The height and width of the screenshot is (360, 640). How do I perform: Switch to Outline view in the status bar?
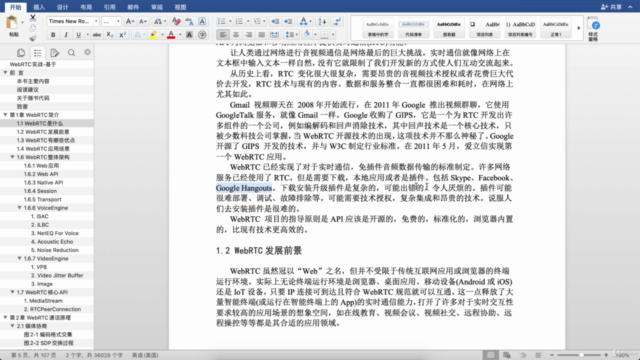point(522,355)
